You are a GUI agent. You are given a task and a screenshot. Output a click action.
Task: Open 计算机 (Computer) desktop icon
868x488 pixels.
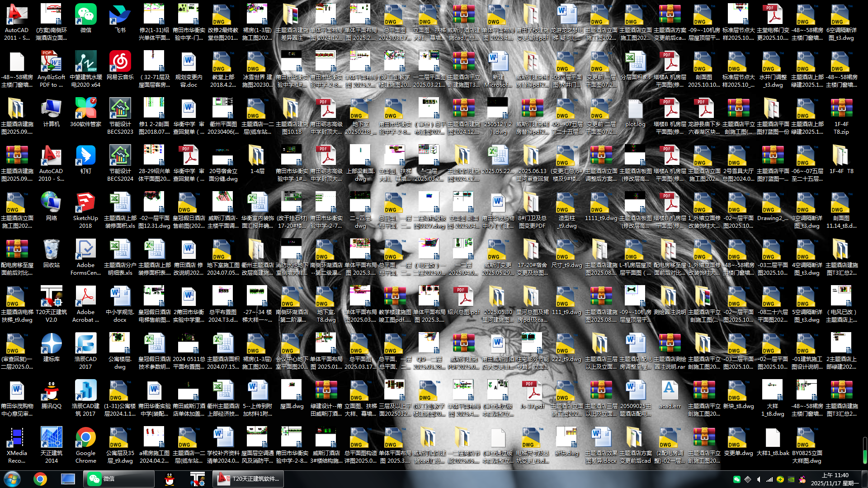click(51, 109)
